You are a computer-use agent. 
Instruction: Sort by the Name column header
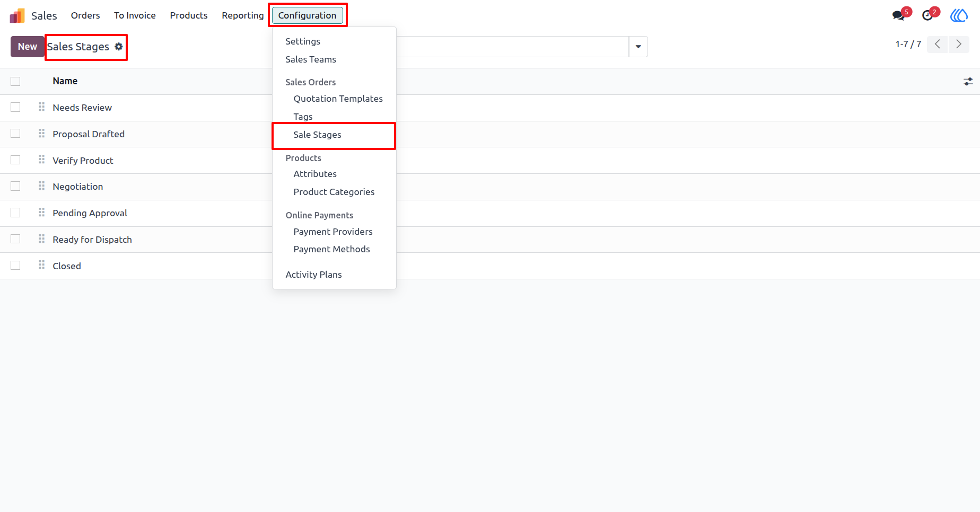coord(65,81)
